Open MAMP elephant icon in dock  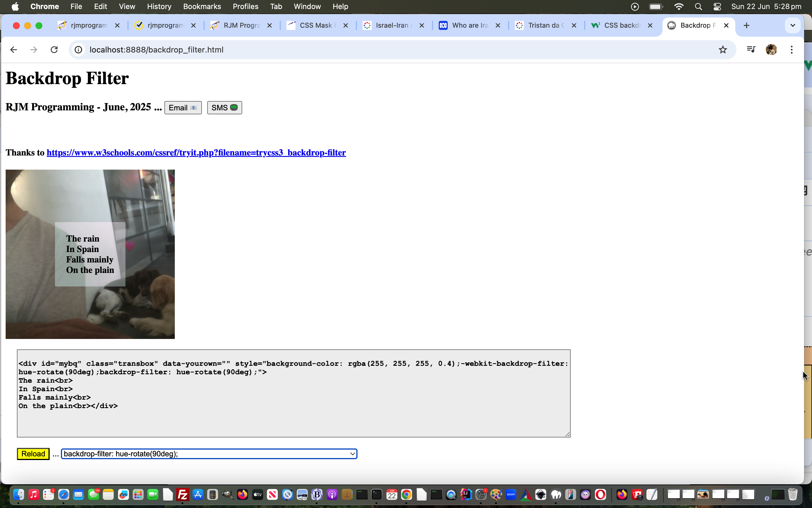(x=556, y=494)
